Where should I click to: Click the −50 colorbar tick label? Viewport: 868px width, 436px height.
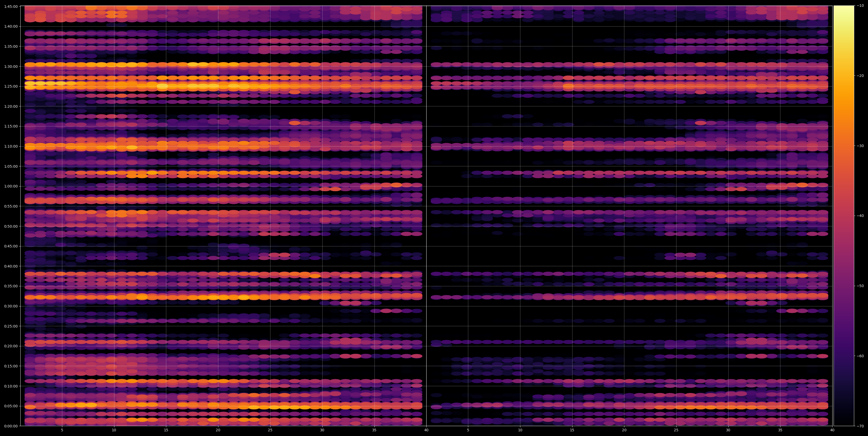860,286
